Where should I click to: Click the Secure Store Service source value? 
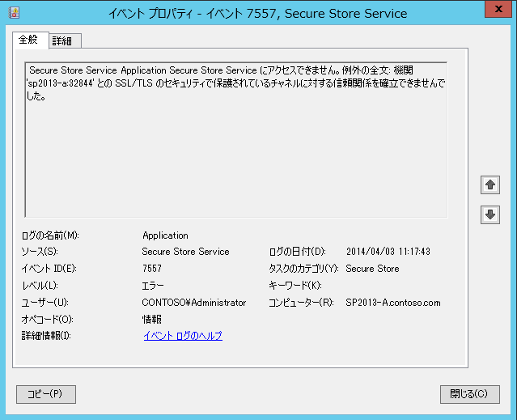tap(185, 252)
